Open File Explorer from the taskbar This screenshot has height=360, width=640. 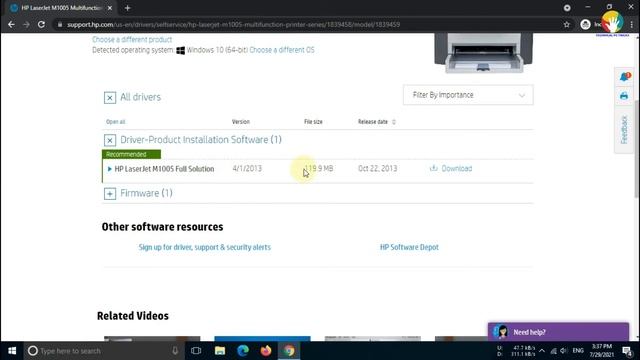pos(220,351)
